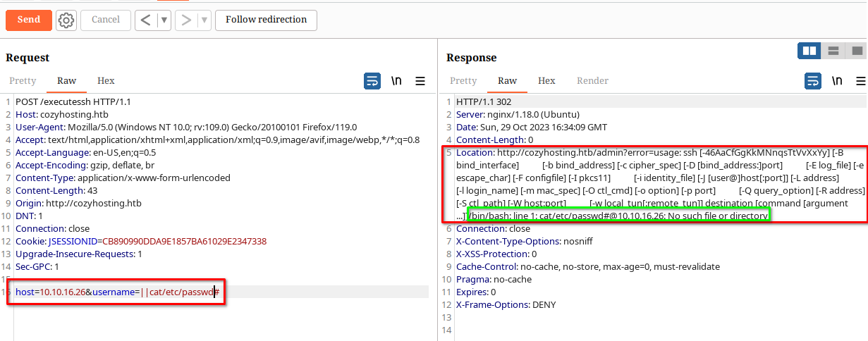Screen dimensions: 868x341
Task: Open request settings gear icon
Action: [66, 20]
